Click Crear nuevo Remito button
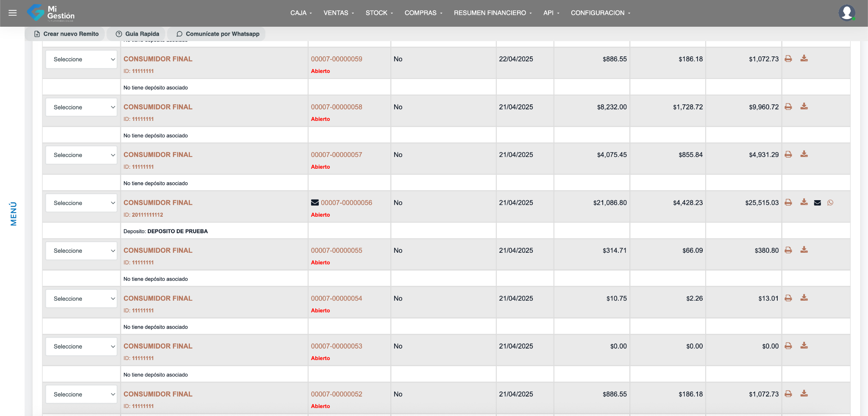 tap(67, 34)
